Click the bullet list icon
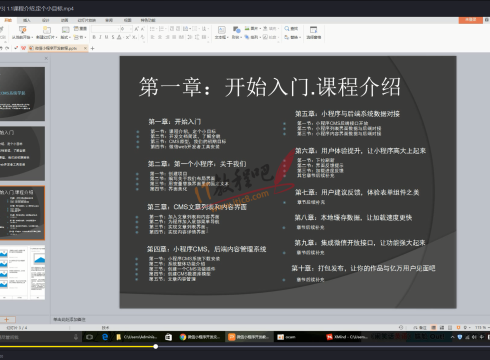Screen dimensions: 490x360 153,29
